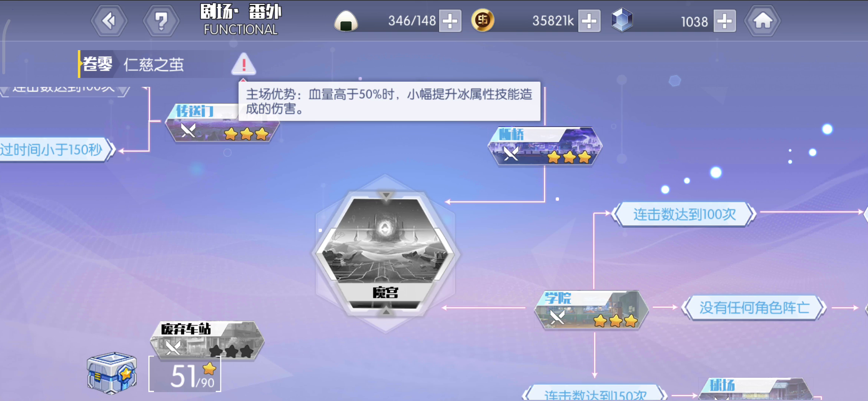The image size is (868, 401).
Task: Select the 传送门 stage node
Action: coord(222,123)
